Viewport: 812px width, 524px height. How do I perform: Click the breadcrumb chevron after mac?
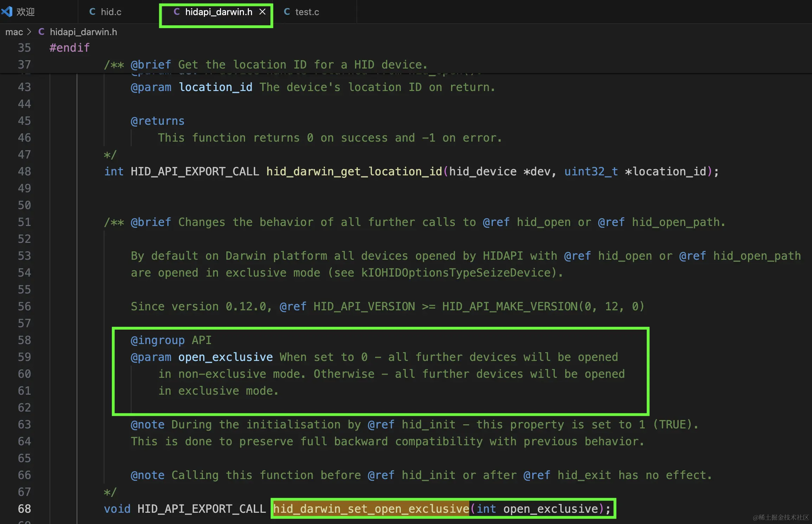pos(30,32)
